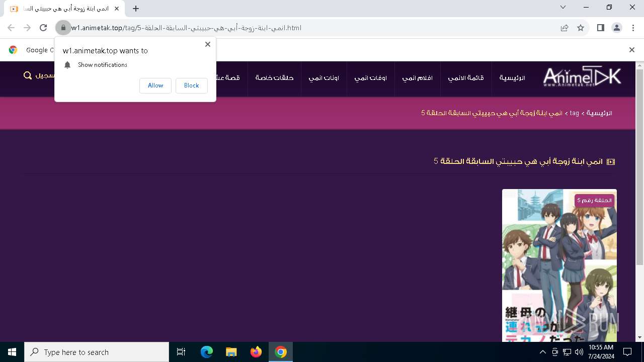The width and height of the screenshot is (644, 362).
Task: Click the site search magnifier icon
Action: coord(28,75)
